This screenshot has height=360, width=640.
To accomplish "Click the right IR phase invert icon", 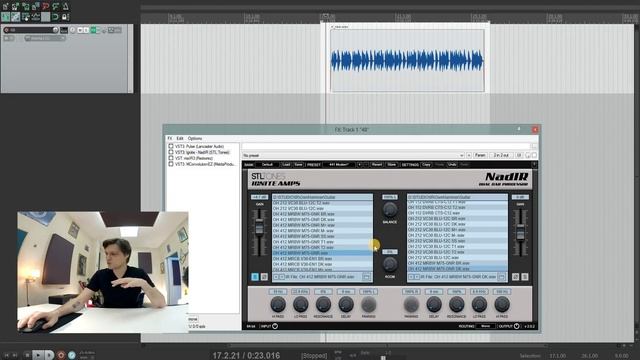I will click(515, 277).
